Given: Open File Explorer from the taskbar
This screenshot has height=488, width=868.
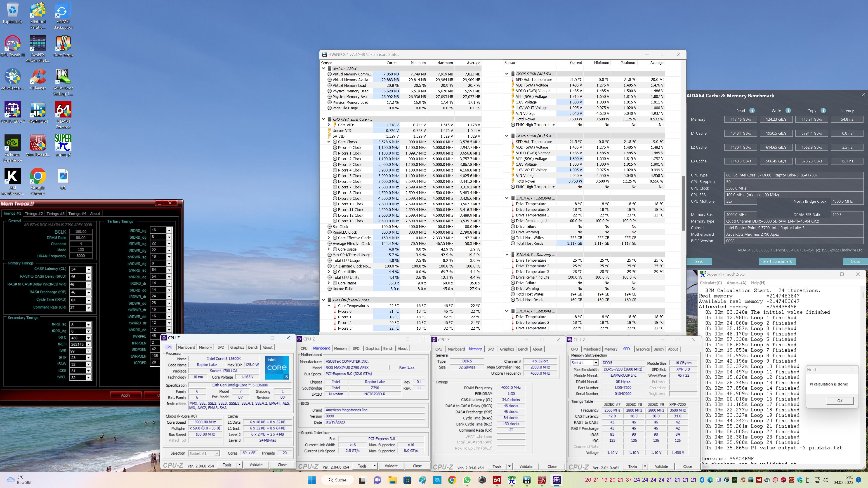Looking at the screenshot, I should (392, 480).
